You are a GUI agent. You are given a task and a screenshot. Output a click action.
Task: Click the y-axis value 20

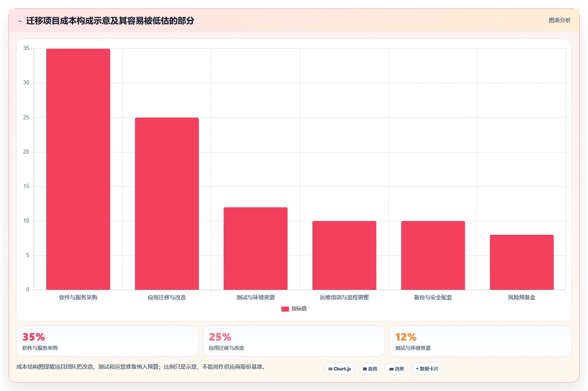26,152
